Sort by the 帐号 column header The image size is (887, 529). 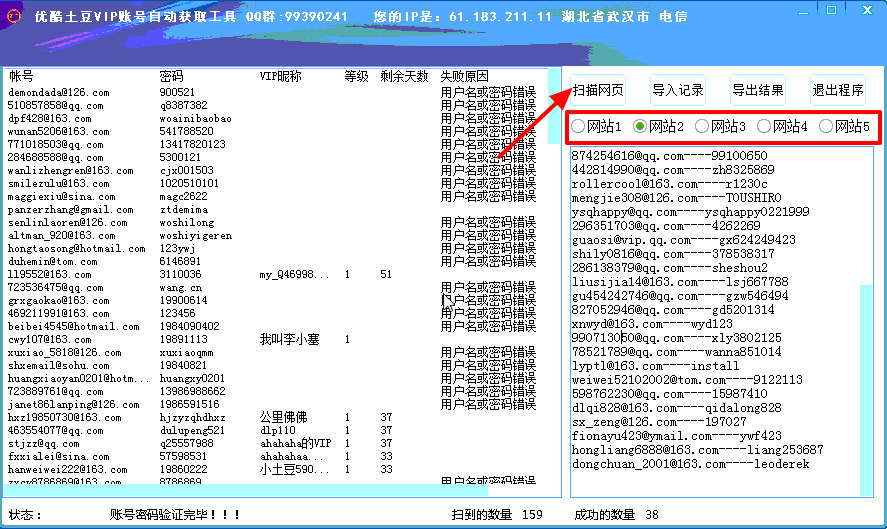point(21,76)
